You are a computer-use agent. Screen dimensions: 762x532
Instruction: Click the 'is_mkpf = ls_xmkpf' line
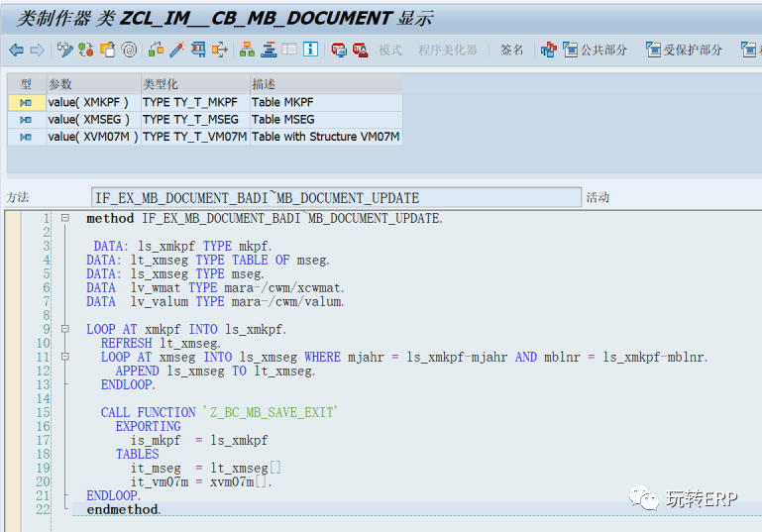[199, 440]
